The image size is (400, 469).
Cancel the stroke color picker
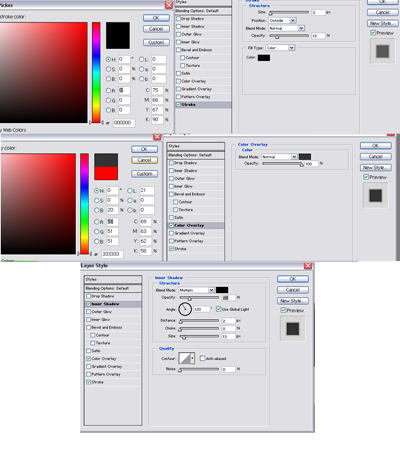[156, 29]
